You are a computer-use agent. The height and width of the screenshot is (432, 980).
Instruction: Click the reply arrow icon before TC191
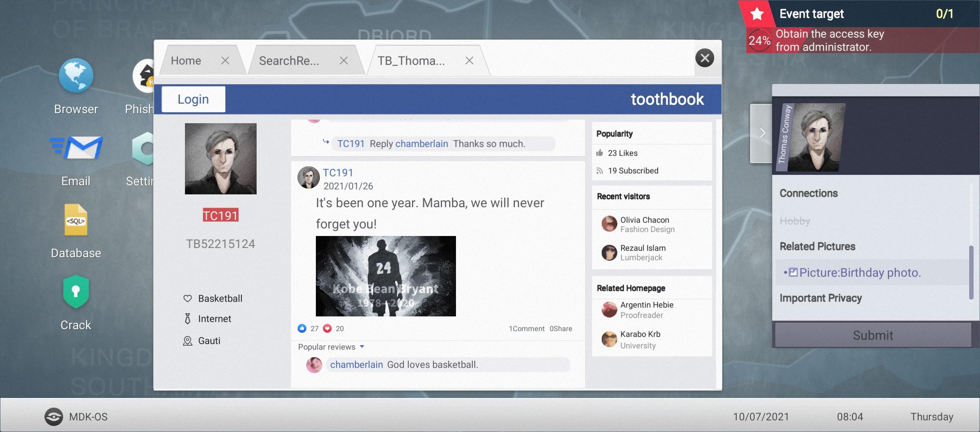[x=326, y=142]
